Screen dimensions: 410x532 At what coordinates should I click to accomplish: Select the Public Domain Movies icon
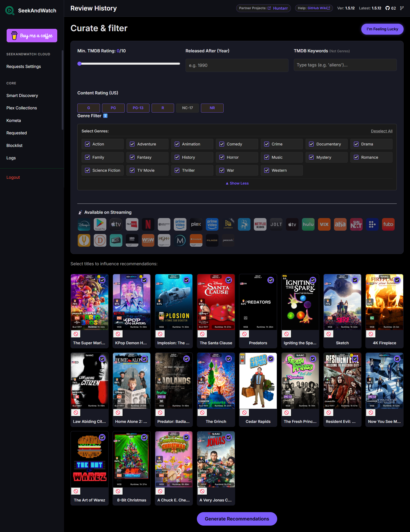tap(164, 224)
